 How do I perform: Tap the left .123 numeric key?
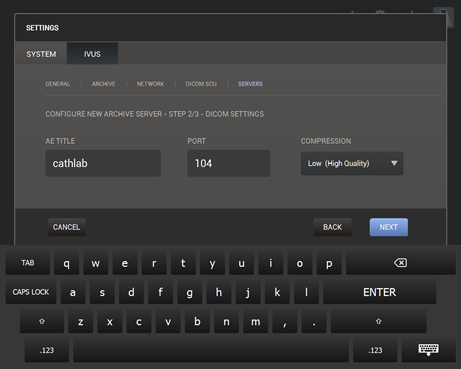pos(47,350)
